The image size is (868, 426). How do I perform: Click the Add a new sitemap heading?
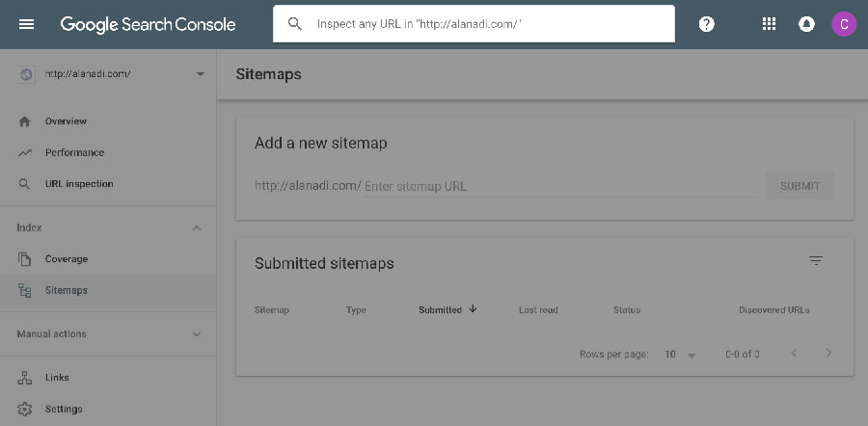pos(320,144)
